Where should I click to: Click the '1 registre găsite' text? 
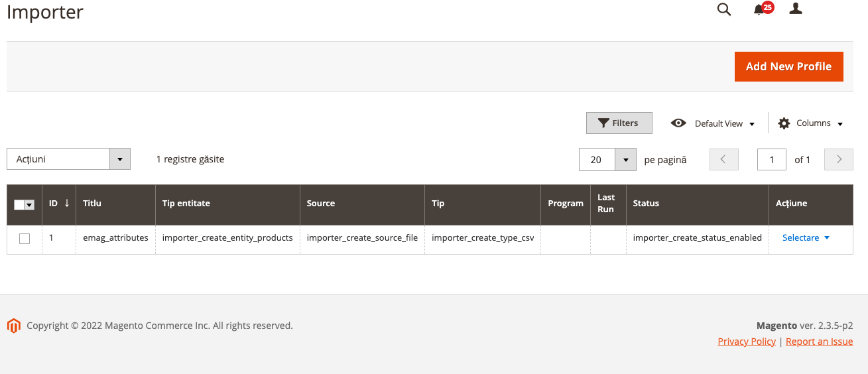[x=190, y=159]
